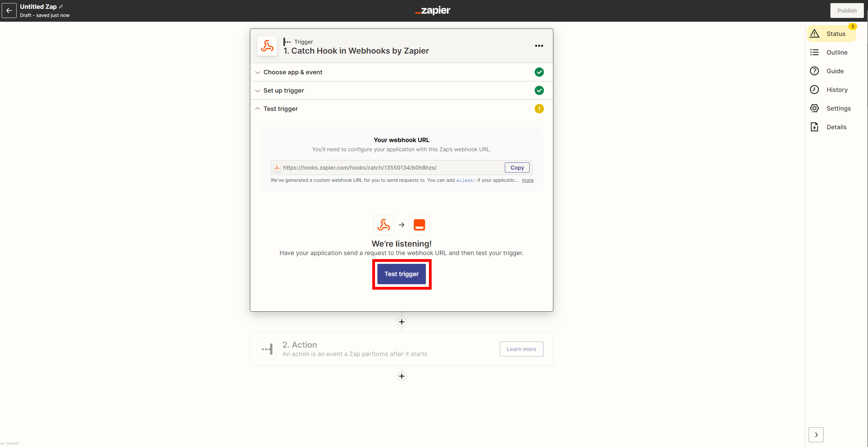Add a step with plus above Action
868x447 pixels.
[401, 322]
